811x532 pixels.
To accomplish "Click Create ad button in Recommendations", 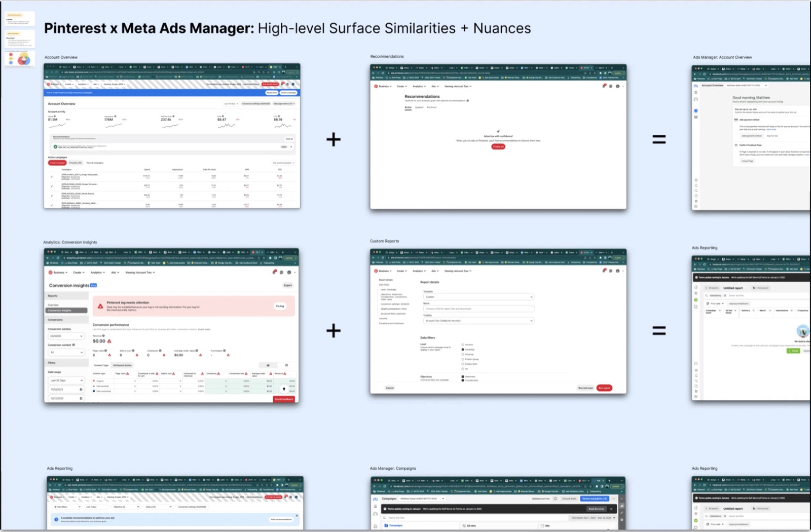I will [498, 146].
